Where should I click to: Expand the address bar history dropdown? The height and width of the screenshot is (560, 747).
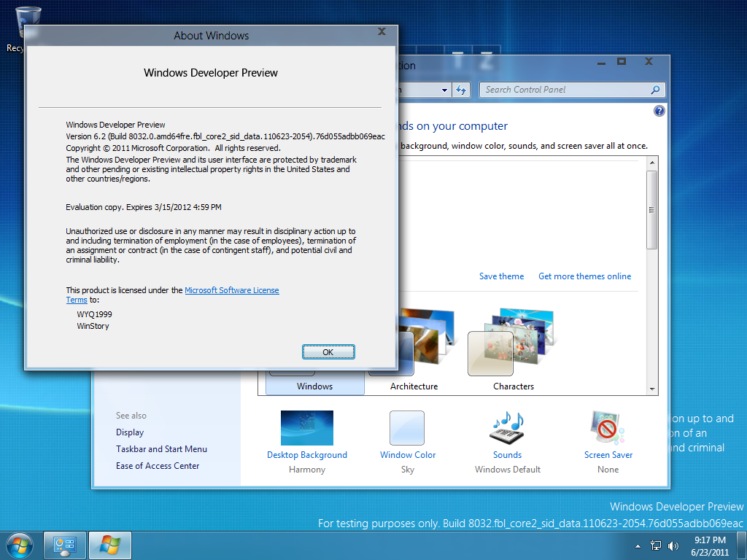click(444, 90)
